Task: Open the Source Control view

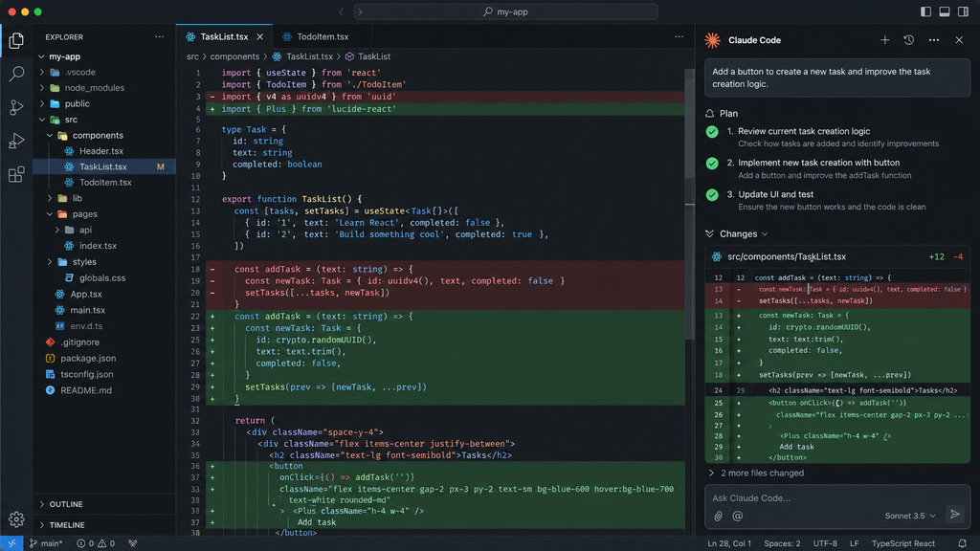Action: tap(16, 107)
